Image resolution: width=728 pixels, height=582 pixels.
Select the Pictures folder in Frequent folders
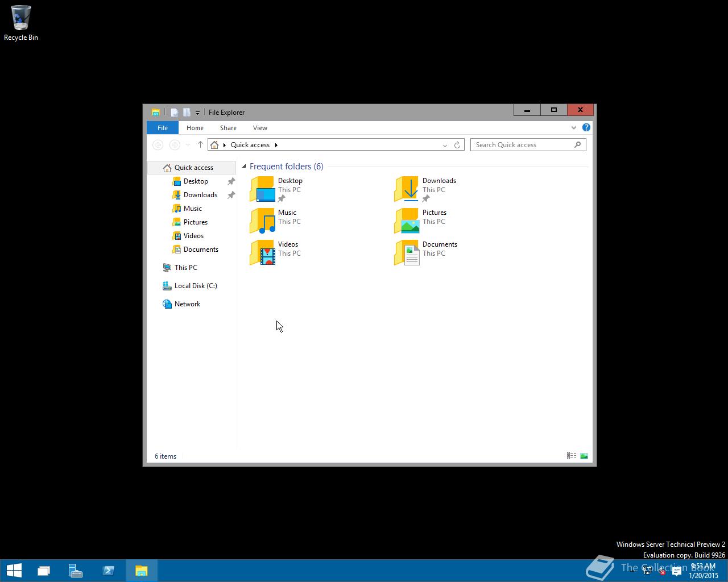tap(421, 221)
